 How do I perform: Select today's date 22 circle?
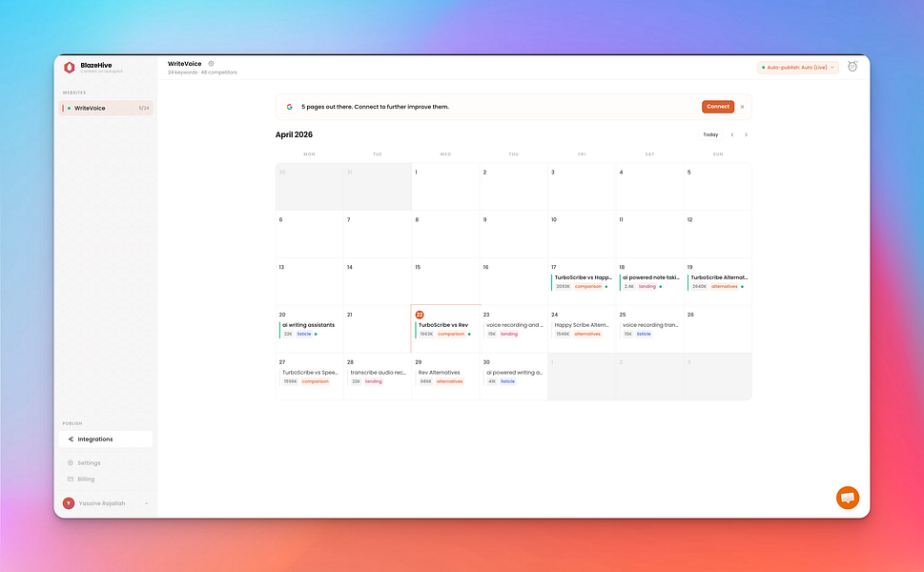click(420, 315)
